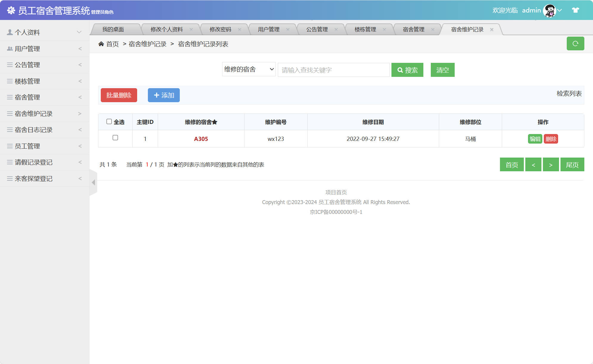Select the 个人资料 sidebar icon

pyautogui.click(x=9, y=32)
